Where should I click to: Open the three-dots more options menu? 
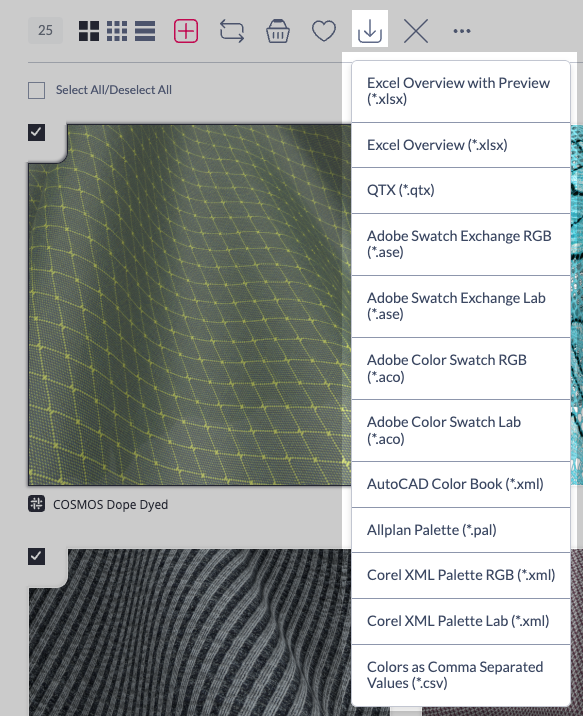coord(462,31)
